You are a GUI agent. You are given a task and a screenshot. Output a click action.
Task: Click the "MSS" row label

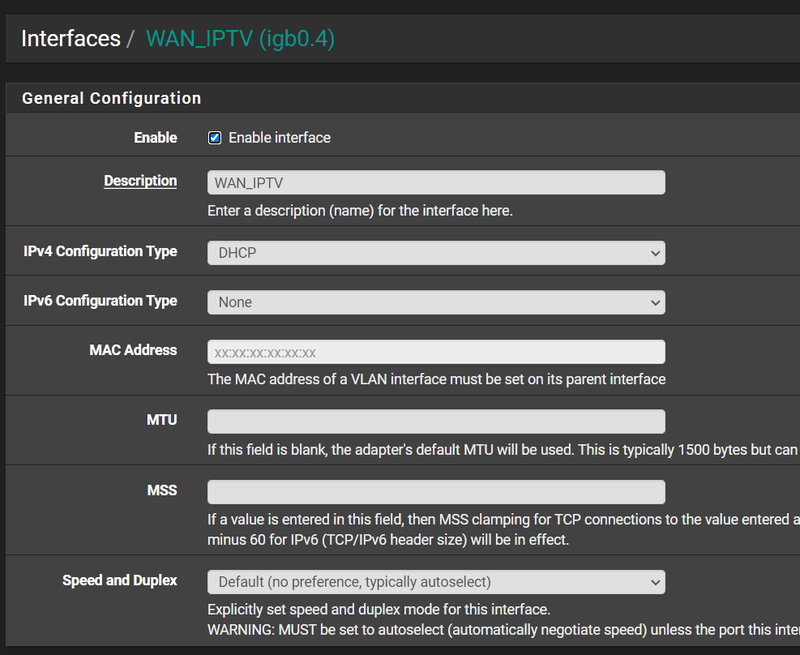(x=161, y=490)
